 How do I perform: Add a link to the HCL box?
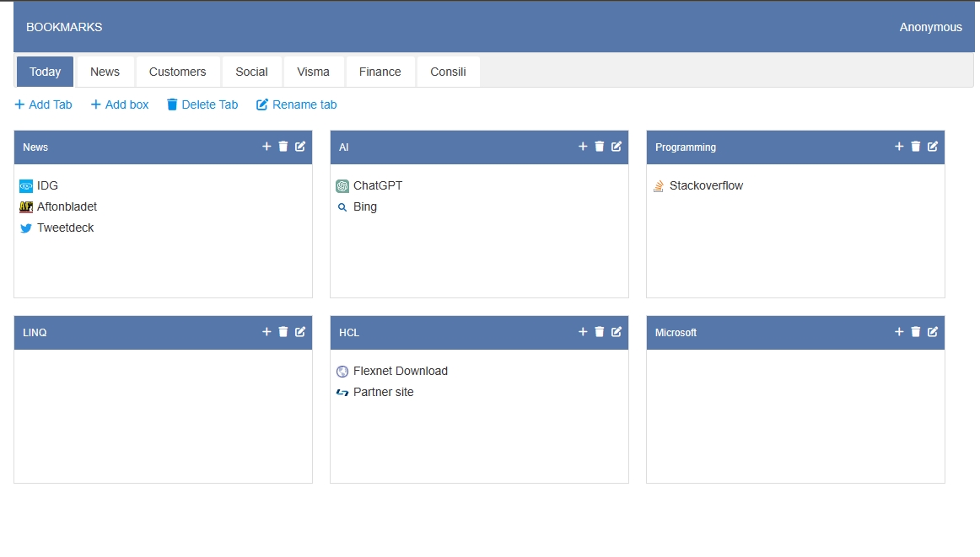click(583, 331)
